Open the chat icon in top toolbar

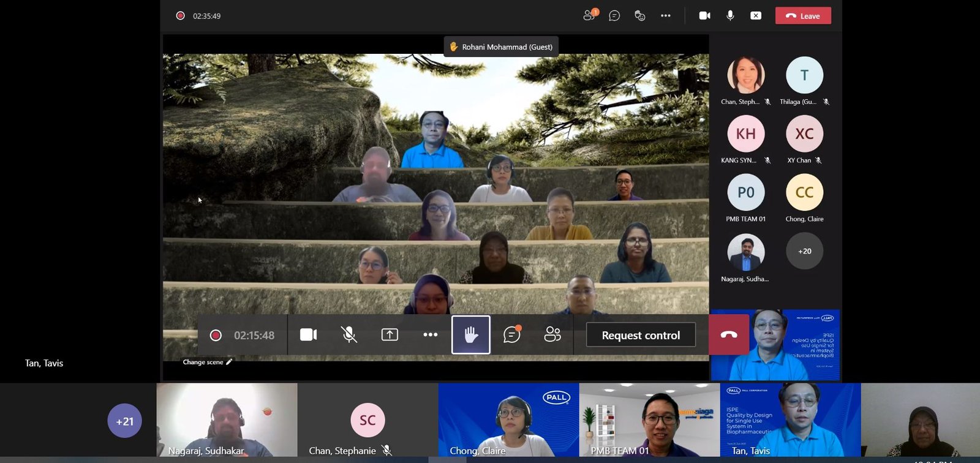[x=614, y=15]
